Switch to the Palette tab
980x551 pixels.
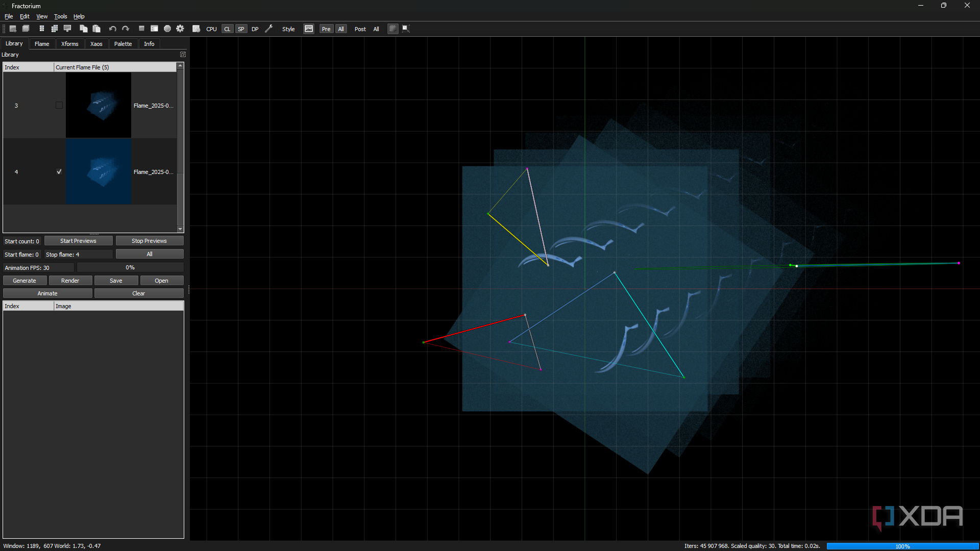[x=123, y=44]
